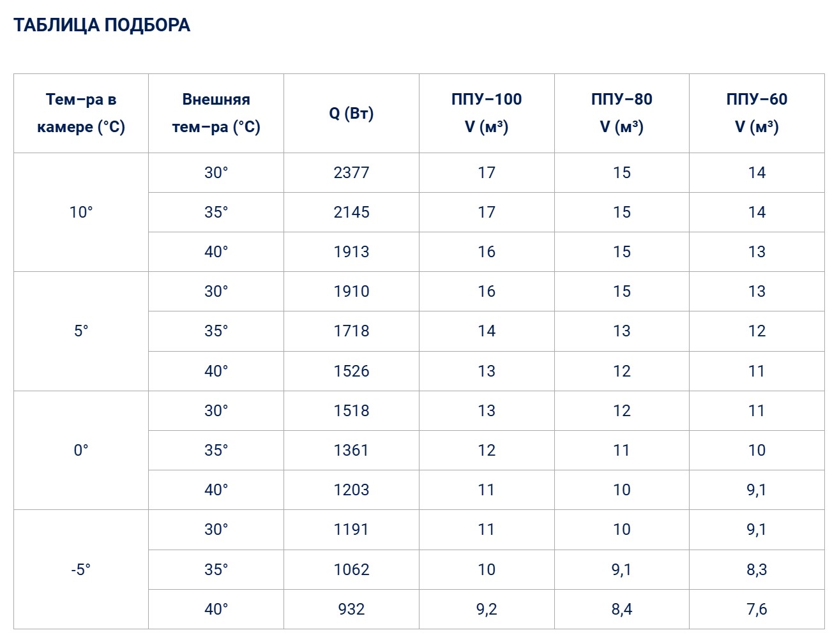839x644 pixels.
Task: Select the Внешняя тем-ра column header
Action: pyautogui.click(x=216, y=113)
